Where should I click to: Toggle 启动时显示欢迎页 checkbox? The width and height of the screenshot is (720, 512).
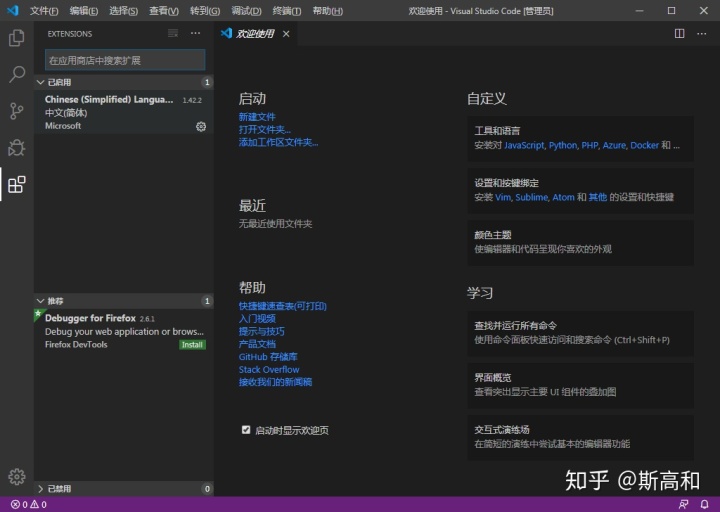[246, 430]
